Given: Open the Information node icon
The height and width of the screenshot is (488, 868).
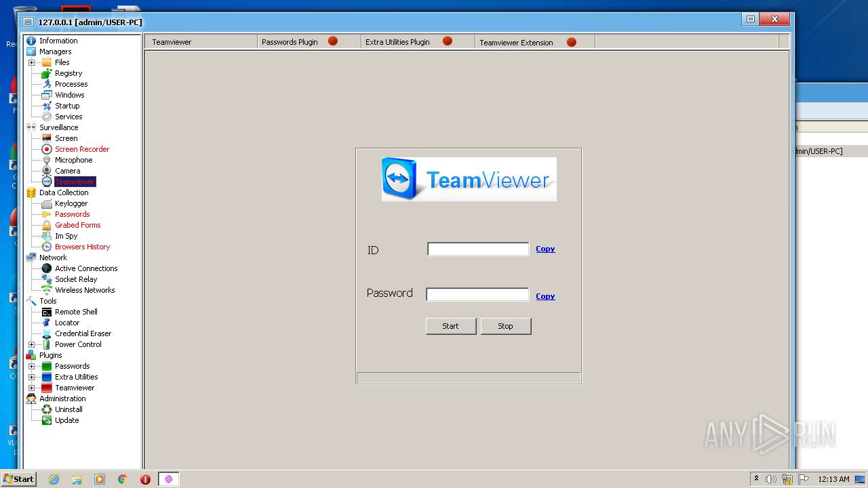Looking at the screenshot, I should [31, 41].
